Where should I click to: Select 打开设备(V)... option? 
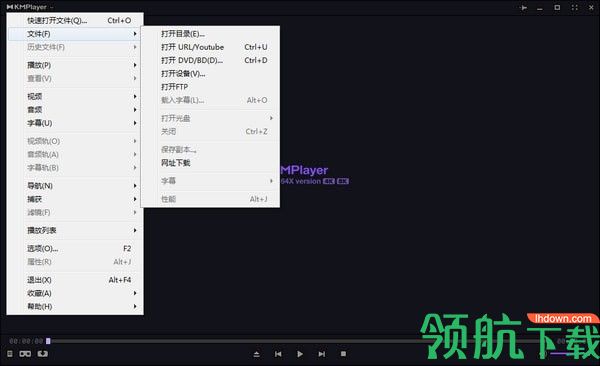(210, 74)
